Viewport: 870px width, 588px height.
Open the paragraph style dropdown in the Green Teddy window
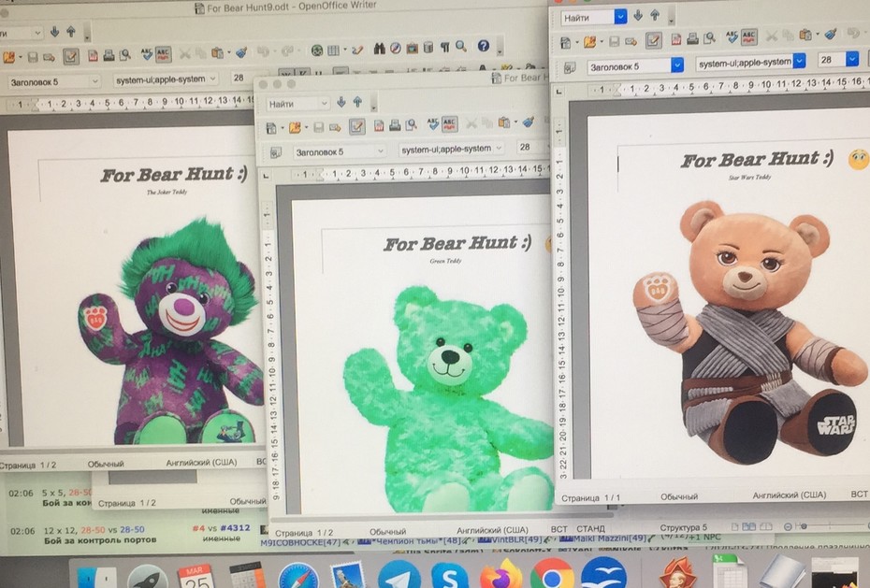coord(380,151)
